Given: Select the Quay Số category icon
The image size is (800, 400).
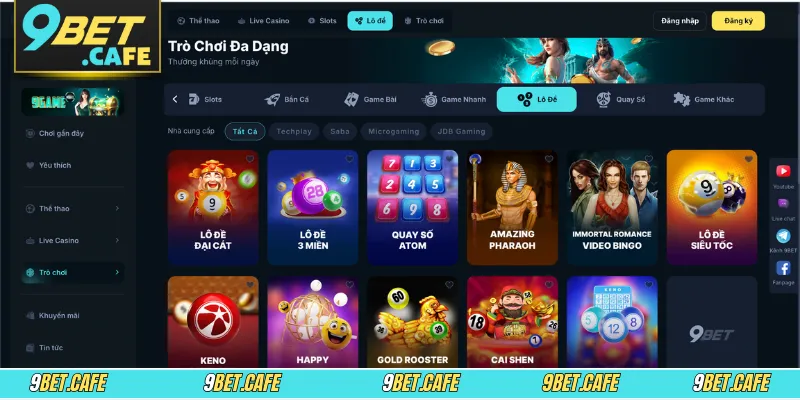Looking at the screenshot, I should click(604, 99).
